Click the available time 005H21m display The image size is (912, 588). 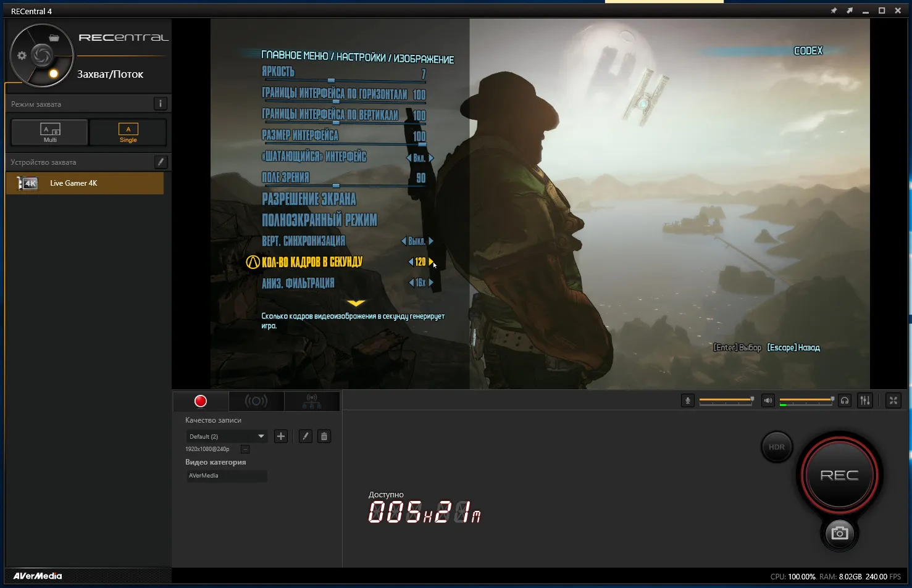(424, 512)
